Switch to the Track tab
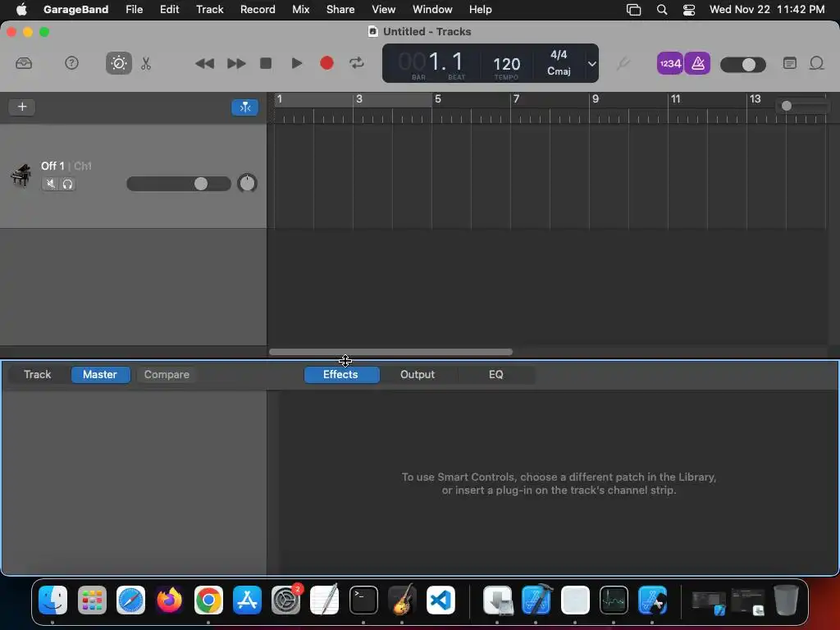The height and width of the screenshot is (630, 840). (37, 374)
